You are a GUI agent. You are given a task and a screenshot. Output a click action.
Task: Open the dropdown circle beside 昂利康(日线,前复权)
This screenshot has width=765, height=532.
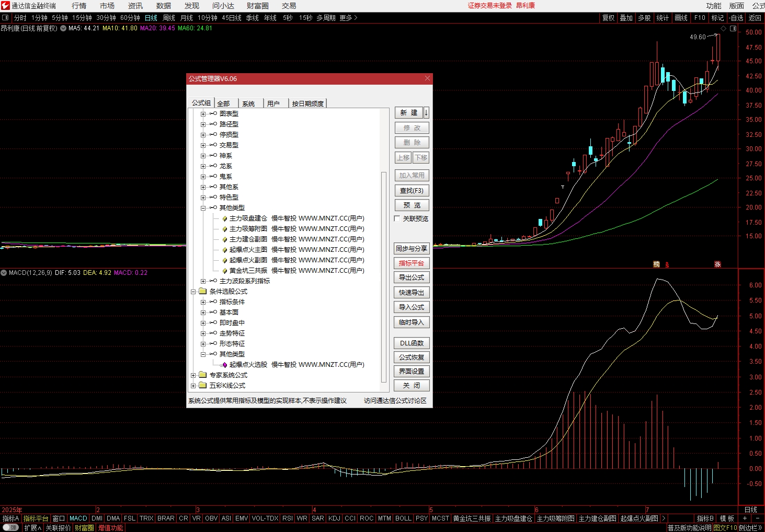point(63,28)
